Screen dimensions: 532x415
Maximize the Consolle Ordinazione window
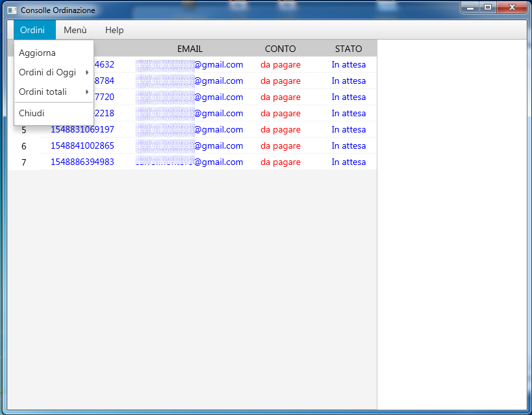[488, 7]
